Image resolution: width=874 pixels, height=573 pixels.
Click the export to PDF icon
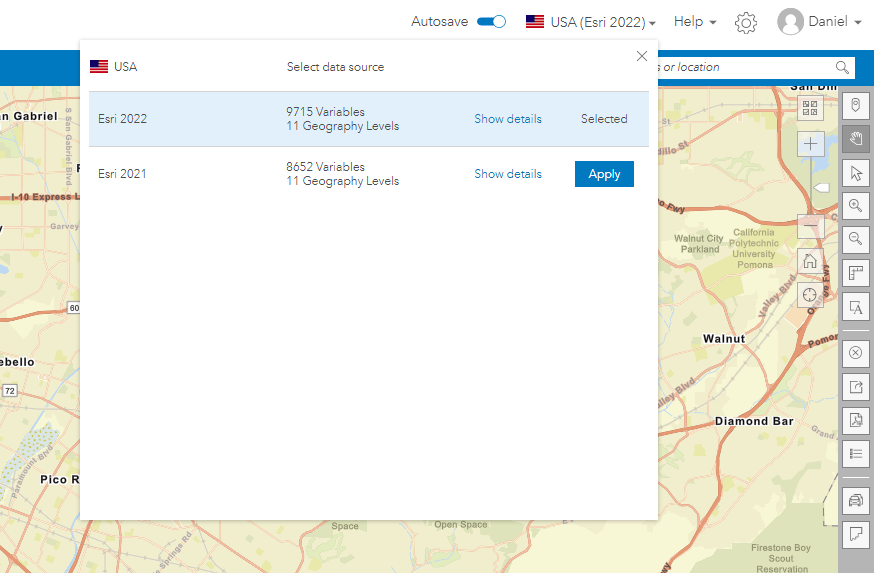(856, 420)
